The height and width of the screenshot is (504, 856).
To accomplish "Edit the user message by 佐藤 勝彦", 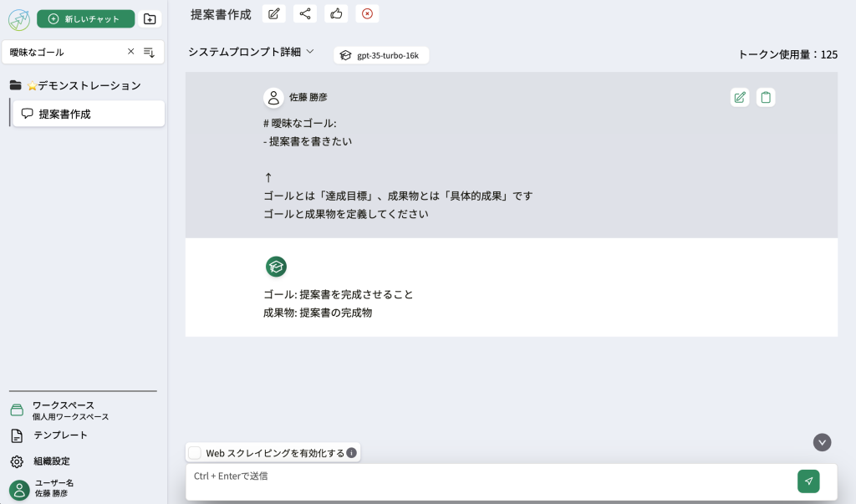I will pos(739,98).
